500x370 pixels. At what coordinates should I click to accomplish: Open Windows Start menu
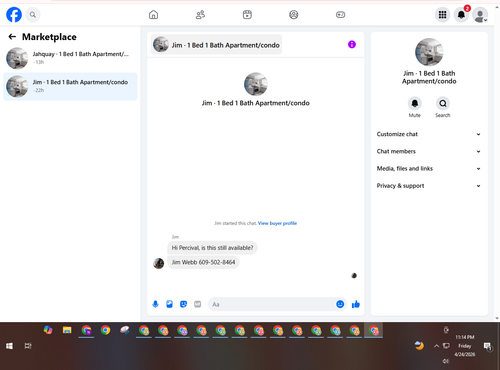point(9,346)
